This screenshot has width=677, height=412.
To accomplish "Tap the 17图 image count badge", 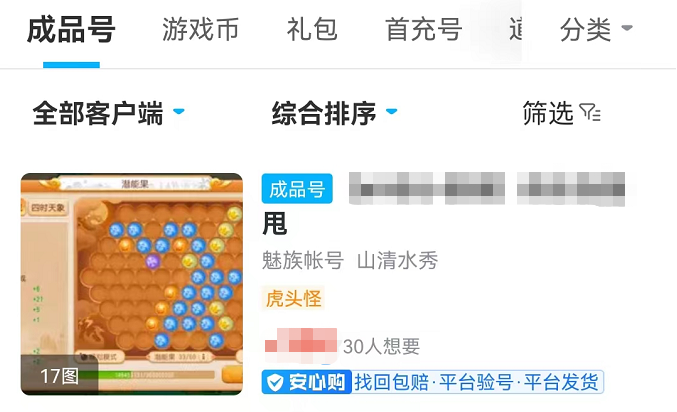I will pyautogui.click(x=59, y=376).
